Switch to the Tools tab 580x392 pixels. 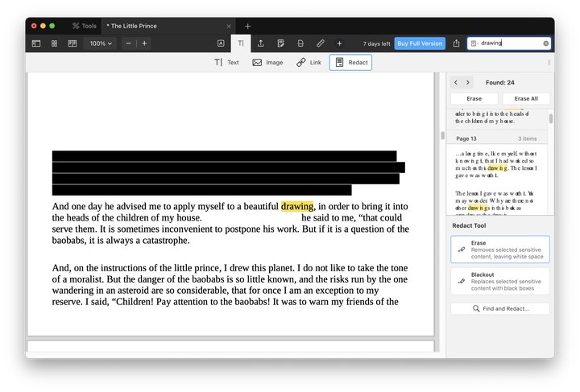pos(85,26)
